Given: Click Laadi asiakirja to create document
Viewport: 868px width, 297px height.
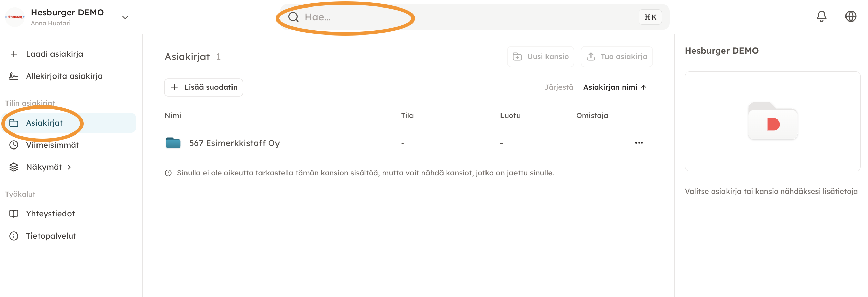Looking at the screenshot, I should point(54,54).
